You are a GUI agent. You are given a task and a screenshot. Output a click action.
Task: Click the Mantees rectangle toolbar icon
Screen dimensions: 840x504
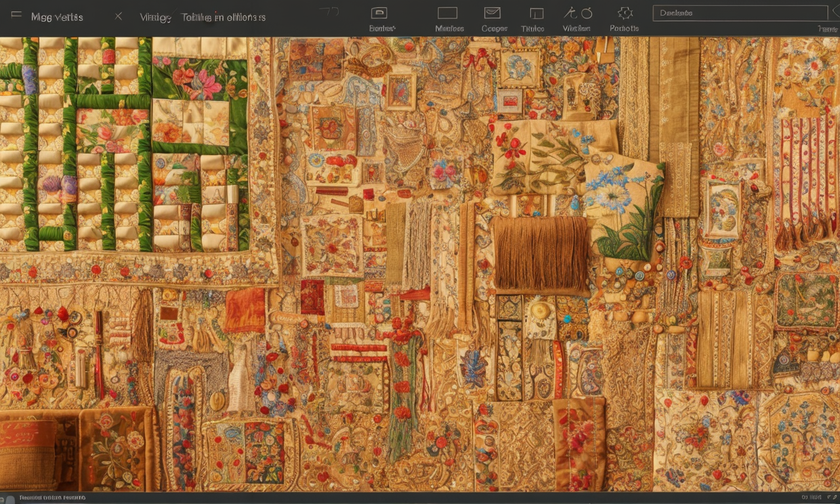pos(447,13)
